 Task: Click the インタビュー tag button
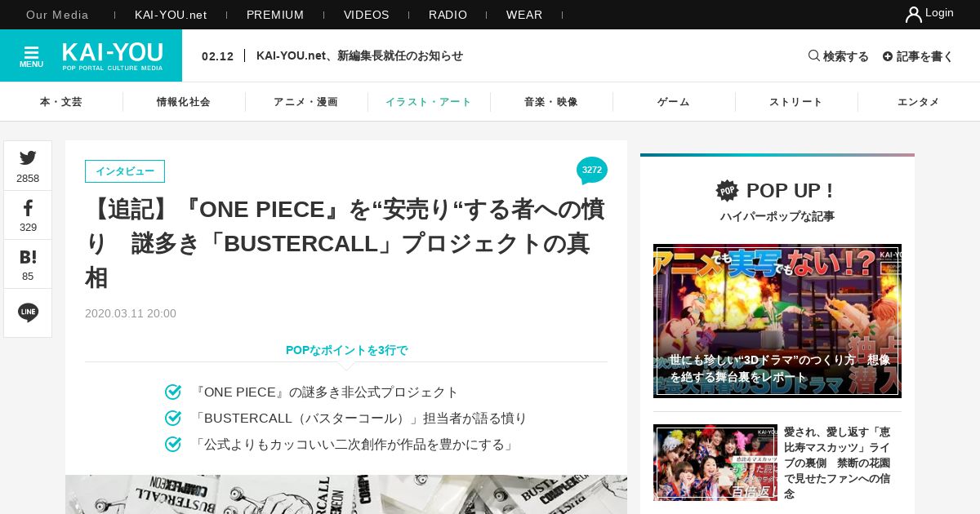pyautogui.click(x=125, y=171)
